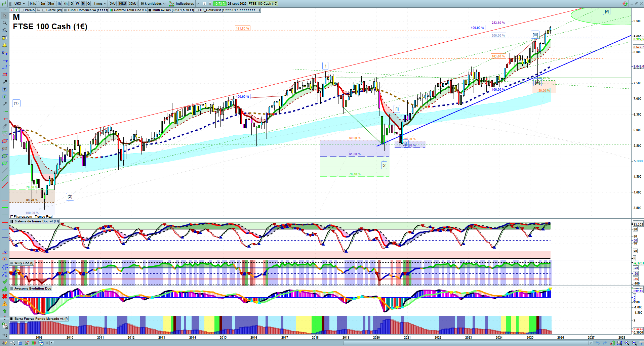
Task: Toggle the Tunel Domenec v4 indicator square
Action: point(65,10)
